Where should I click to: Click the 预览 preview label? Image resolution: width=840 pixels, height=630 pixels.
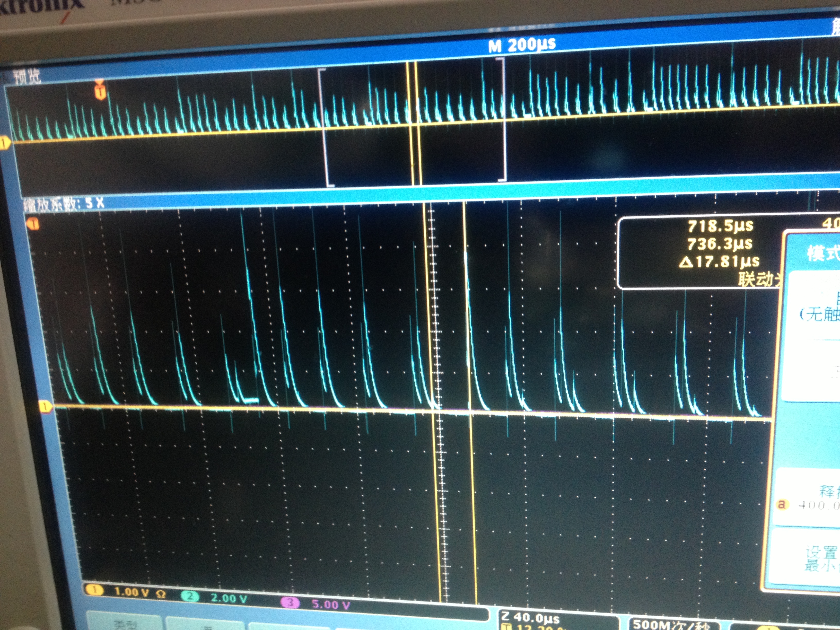coord(27,77)
